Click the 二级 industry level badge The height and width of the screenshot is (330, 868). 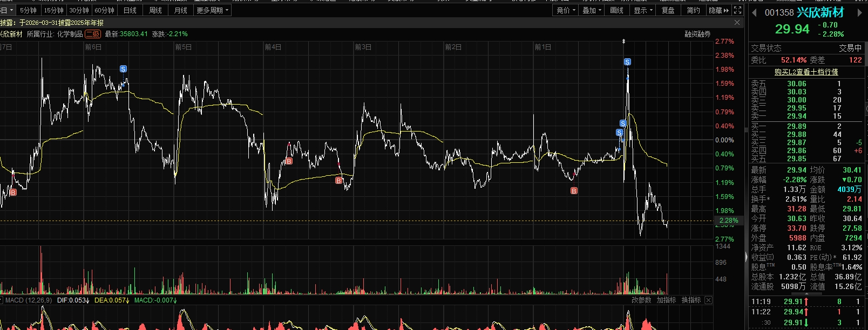(x=93, y=34)
